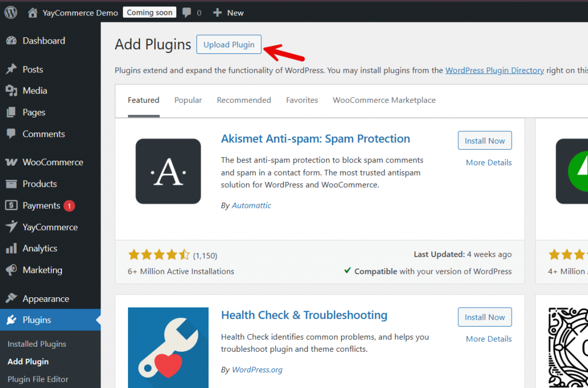
Task: View Analytics via the bar chart icon
Action: point(13,248)
